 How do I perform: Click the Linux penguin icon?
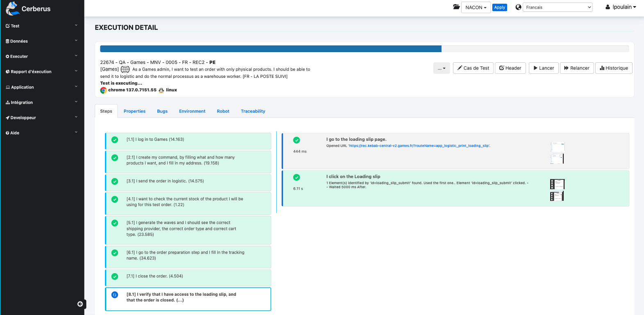pyautogui.click(x=161, y=90)
